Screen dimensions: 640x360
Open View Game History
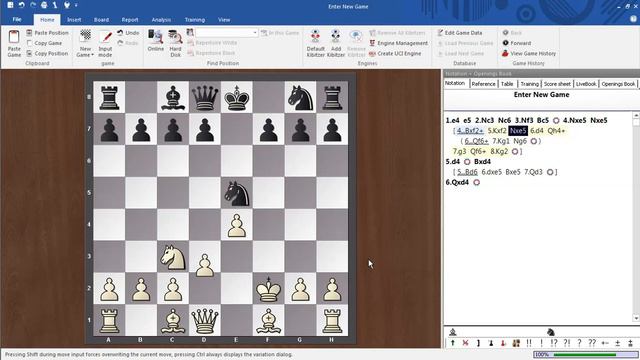[x=529, y=53]
